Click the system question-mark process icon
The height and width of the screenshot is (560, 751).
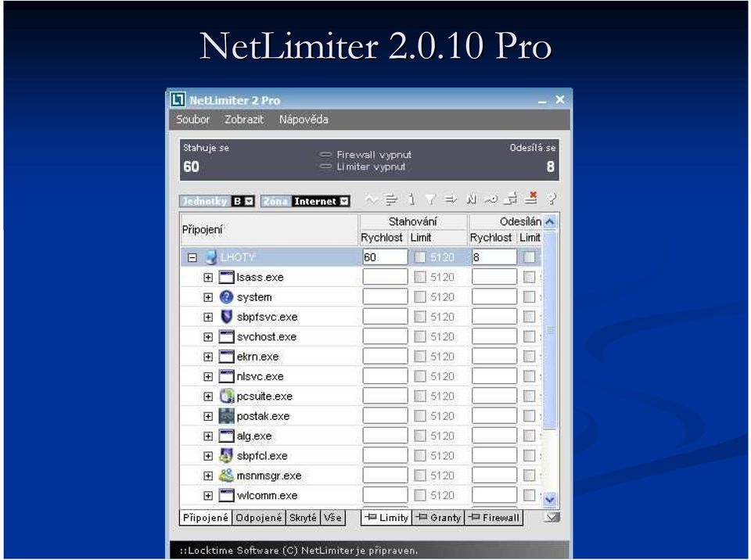click(x=226, y=297)
